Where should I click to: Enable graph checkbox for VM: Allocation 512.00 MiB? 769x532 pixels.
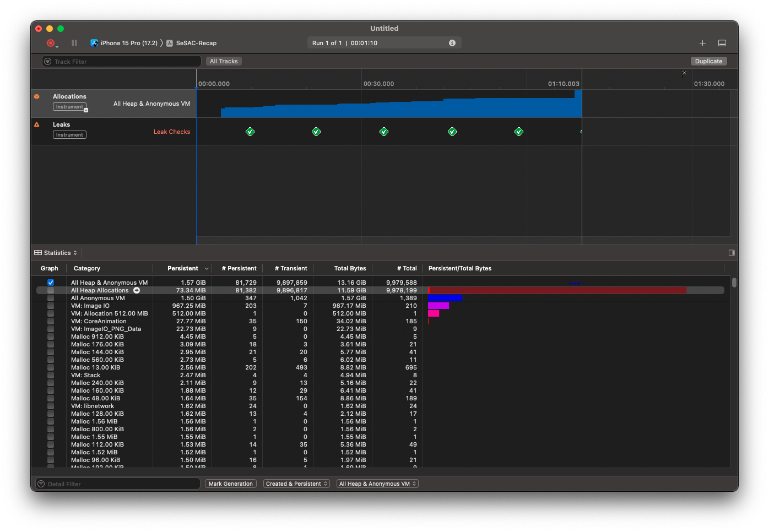point(51,313)
